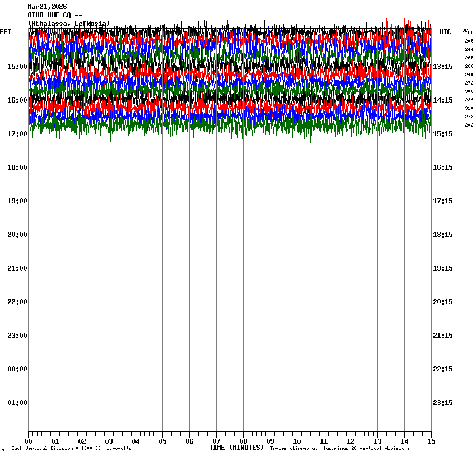Viewport: 476px width, 456px height.
Task: Click the traces clipped footnote text
Action: point(339,449)
